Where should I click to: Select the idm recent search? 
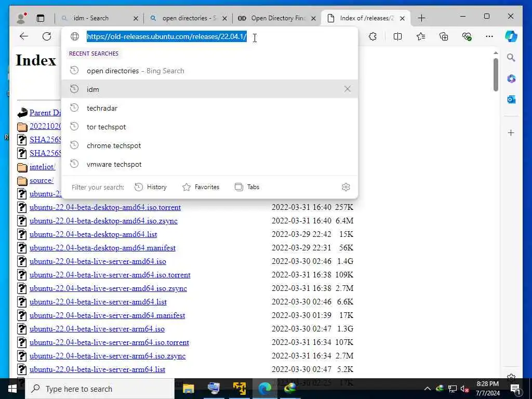tap(210, 89)
